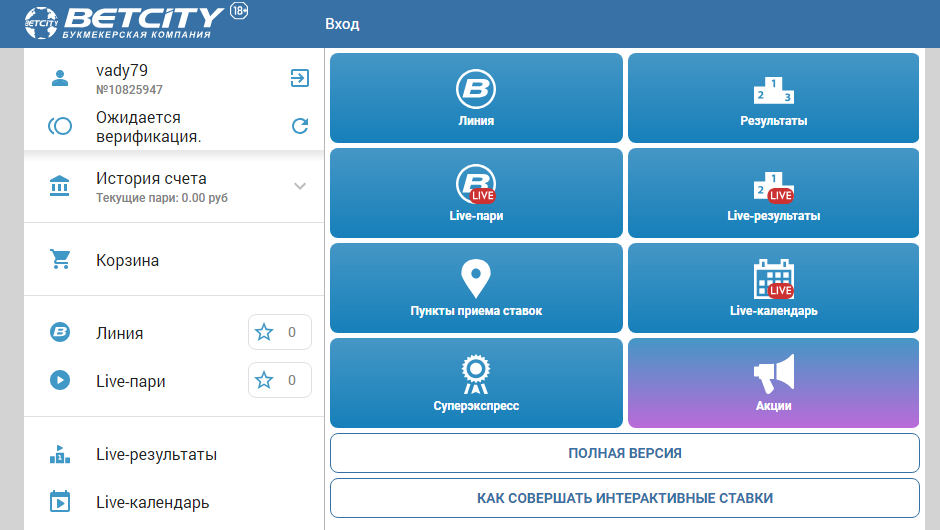Open the Линия tile
This screenshot has height=530, width=940.
(x=476, y=98)
